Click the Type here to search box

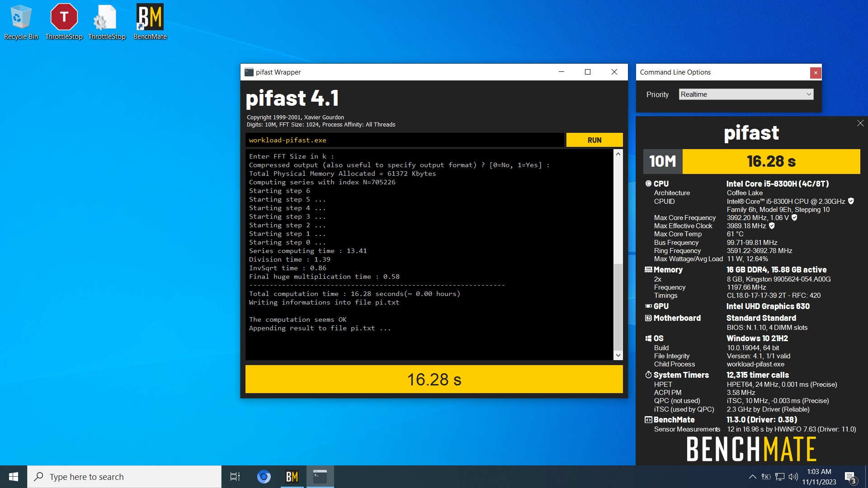tap(124, 477)
